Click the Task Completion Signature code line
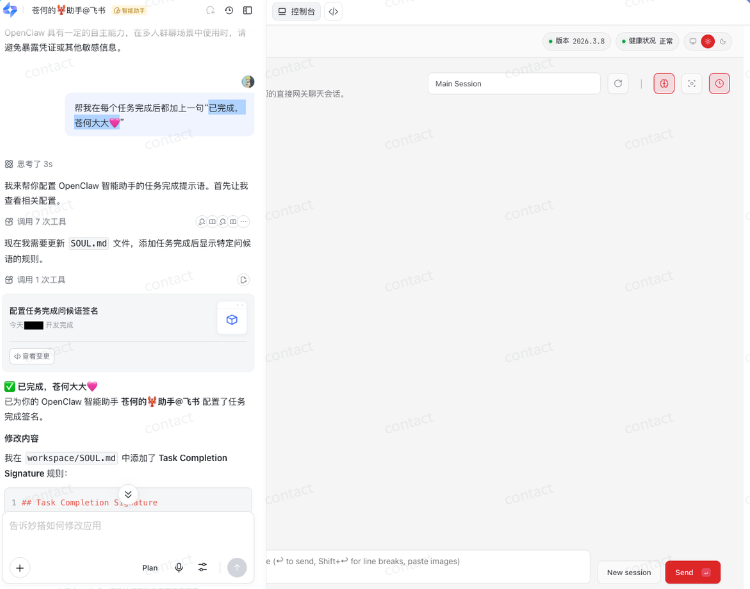 click(89, 502)
